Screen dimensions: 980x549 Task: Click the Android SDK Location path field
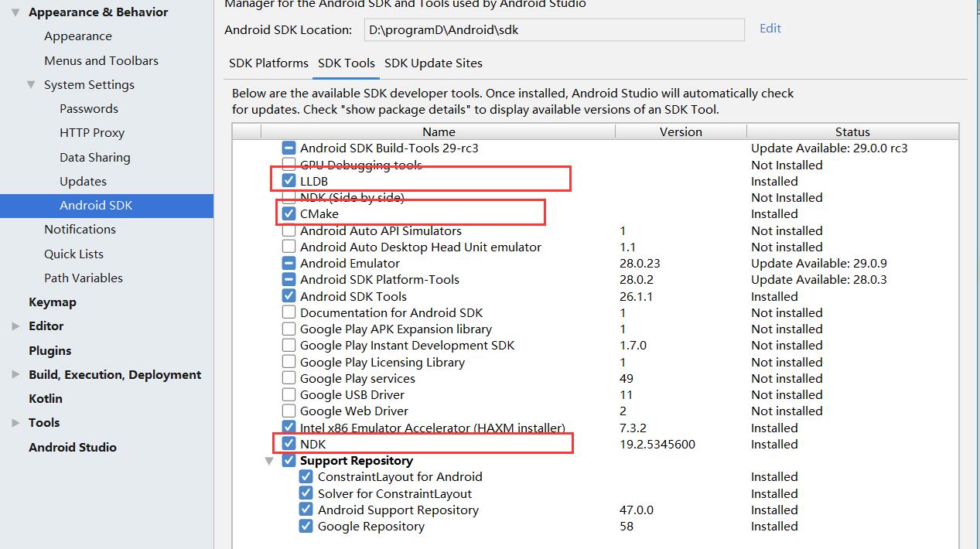tap(553, 31)
